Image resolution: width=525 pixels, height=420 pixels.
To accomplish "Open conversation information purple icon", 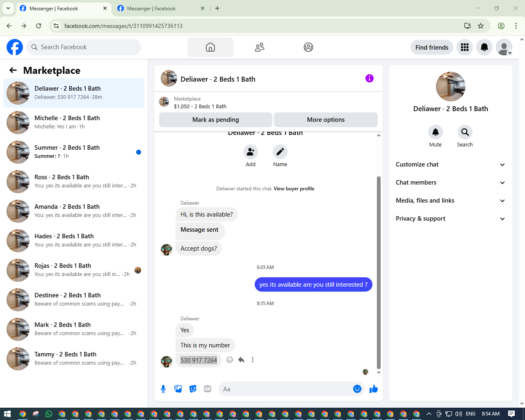I will point(370,78).
